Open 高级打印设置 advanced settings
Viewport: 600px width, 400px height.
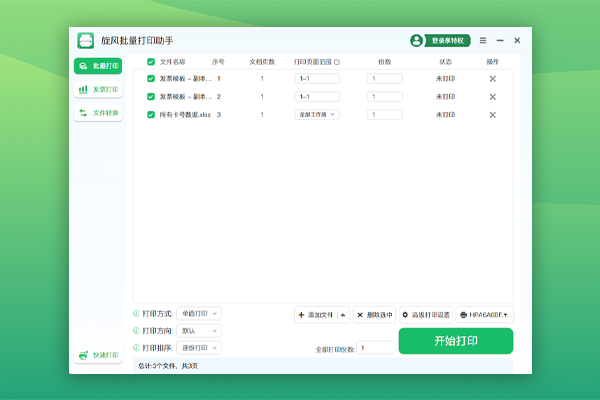[426, 314]
